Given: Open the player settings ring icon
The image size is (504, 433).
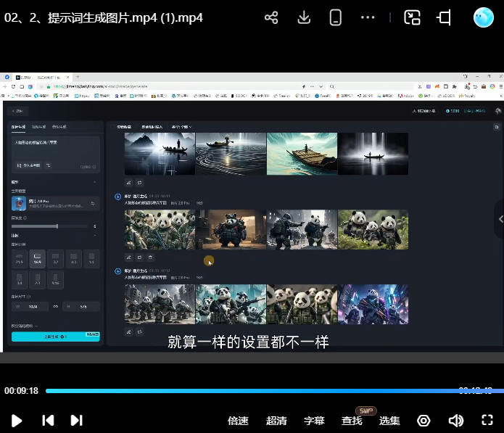Looking at the screenshot, I should pos(424,421).
